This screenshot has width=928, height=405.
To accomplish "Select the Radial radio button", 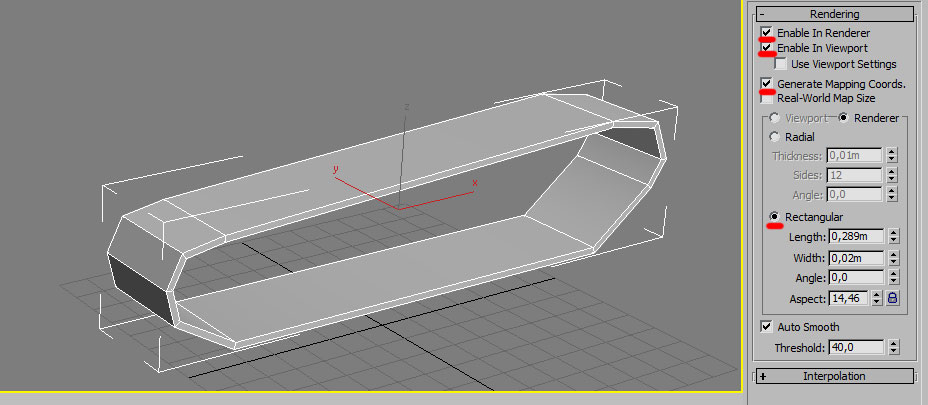I will coord(774,137).
